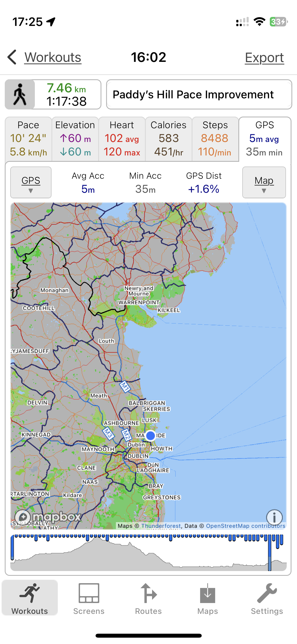
Task: Go back to Workouts list
Action: (53, 57)
